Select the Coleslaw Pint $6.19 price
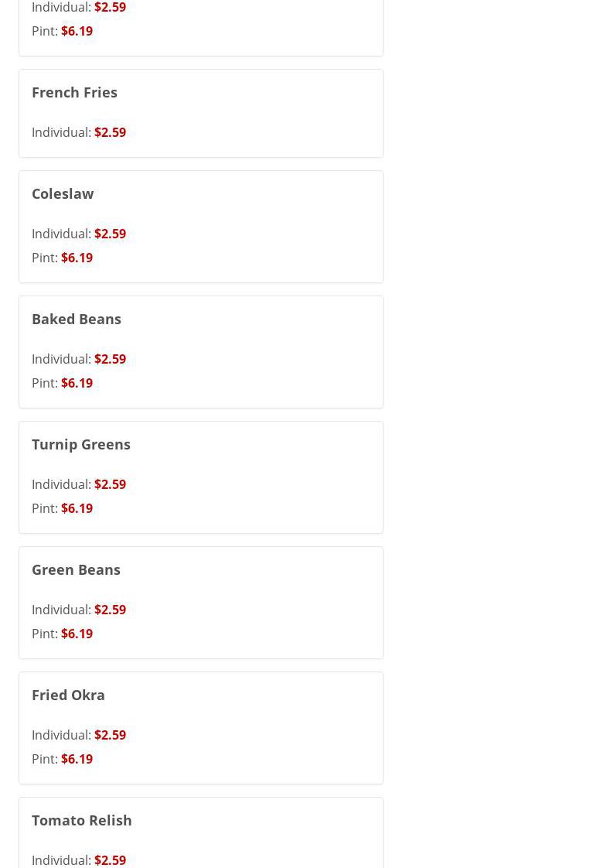 click(x=77, y=258)
